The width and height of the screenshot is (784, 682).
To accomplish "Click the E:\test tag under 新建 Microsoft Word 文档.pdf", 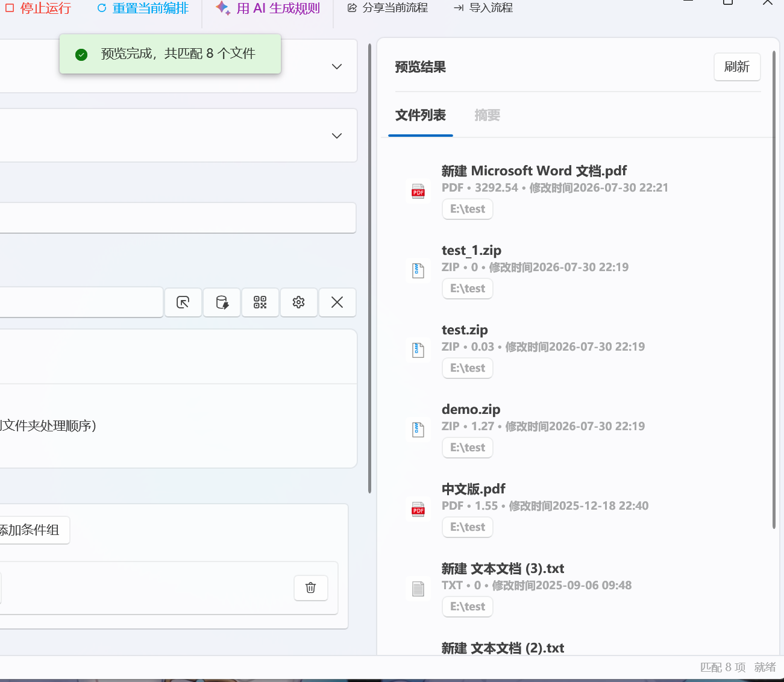I will (468, 209).
